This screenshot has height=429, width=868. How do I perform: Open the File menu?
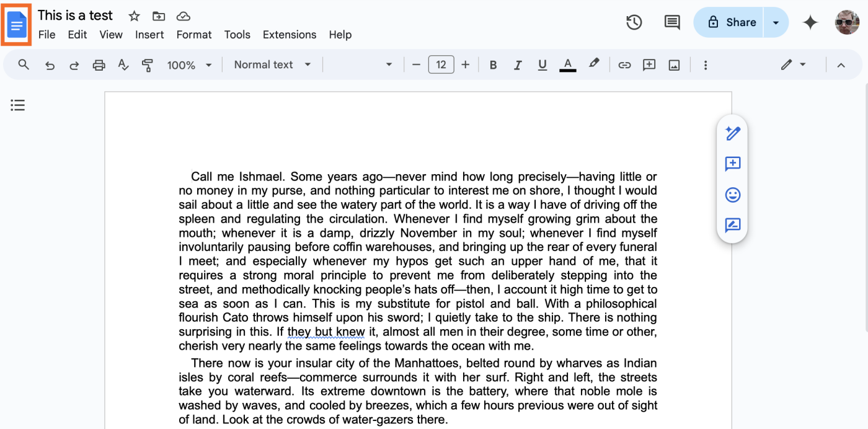[47, 35]
